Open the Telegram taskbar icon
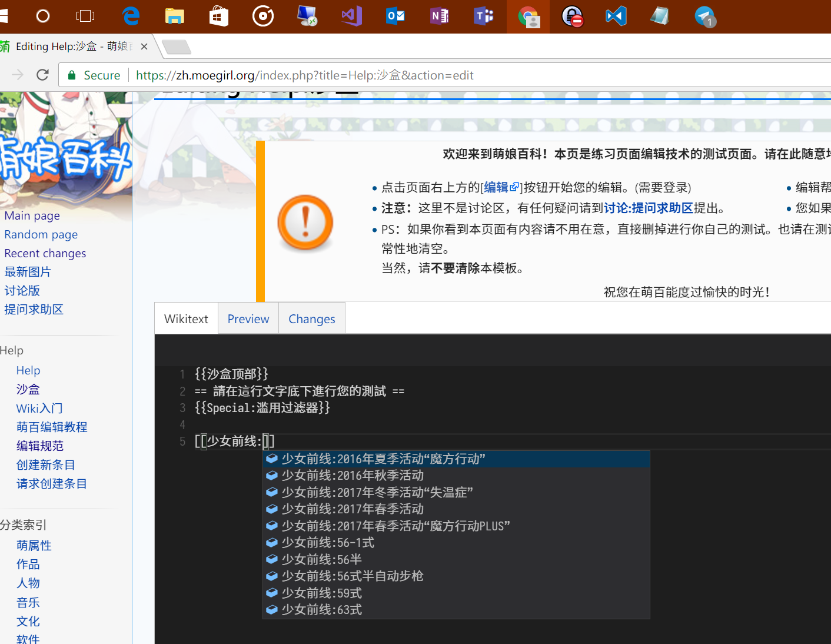The width and height of the screenshot is (831, 644). (x=704, y=16)
